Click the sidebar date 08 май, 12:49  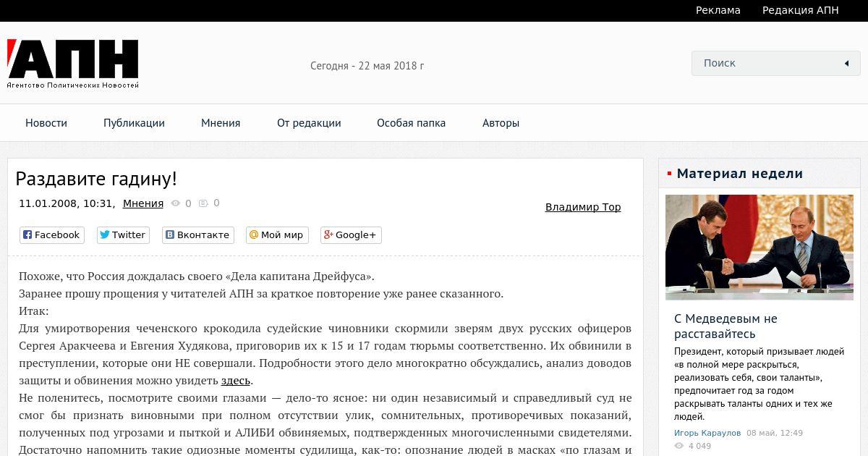coord(775,433)
